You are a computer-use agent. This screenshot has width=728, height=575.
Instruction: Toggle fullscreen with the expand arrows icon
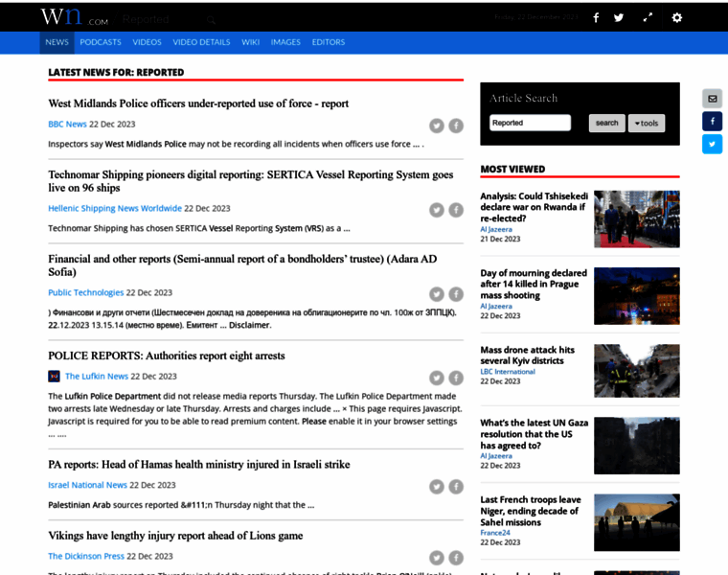point(648,17)
